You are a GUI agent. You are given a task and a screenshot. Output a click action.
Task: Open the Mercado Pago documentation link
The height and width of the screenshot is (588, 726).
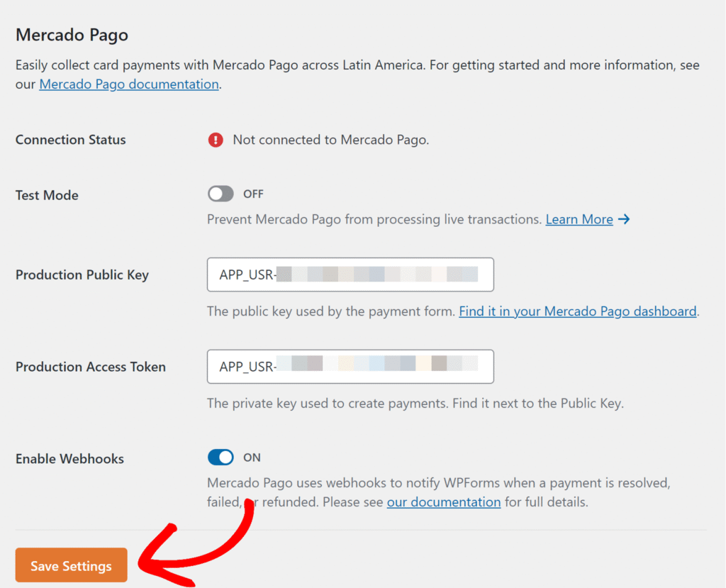pos(129,84)
